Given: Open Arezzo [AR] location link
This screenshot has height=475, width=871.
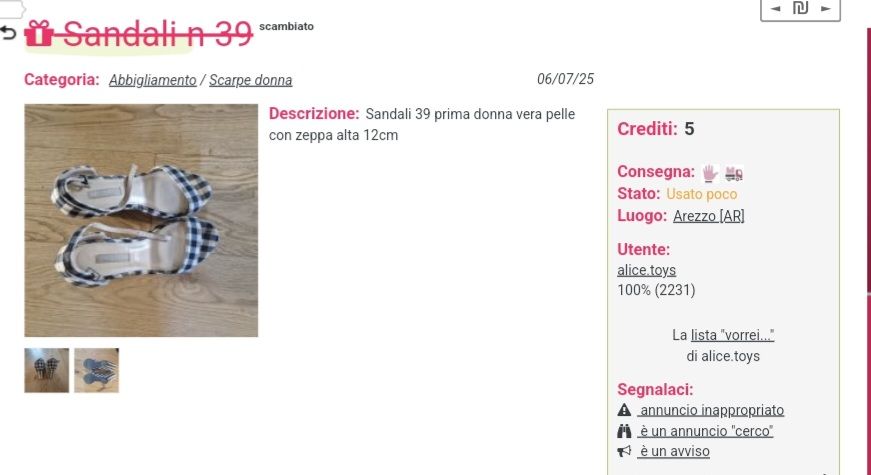Looking at the screenshot, I should (x=708, y=216).
